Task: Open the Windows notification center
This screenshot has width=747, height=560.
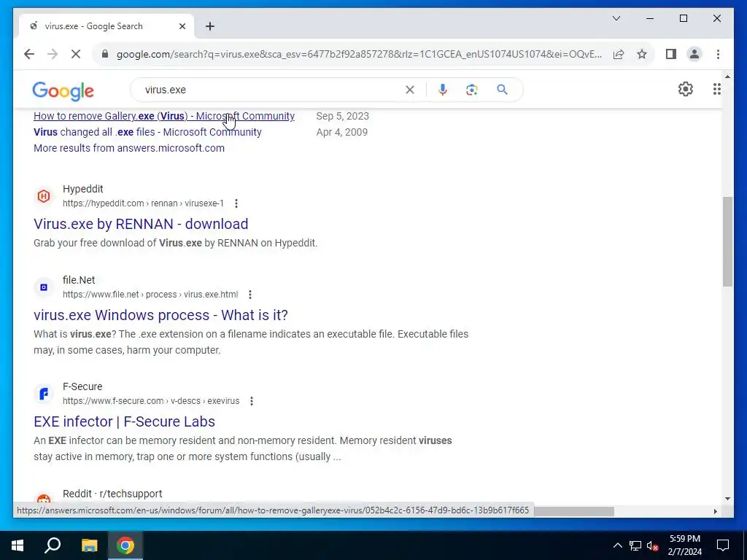Action: [723, 545]
